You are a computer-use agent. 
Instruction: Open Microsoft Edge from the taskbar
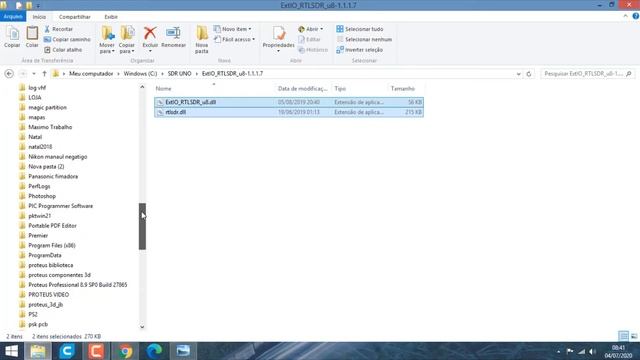pos(154,351)
